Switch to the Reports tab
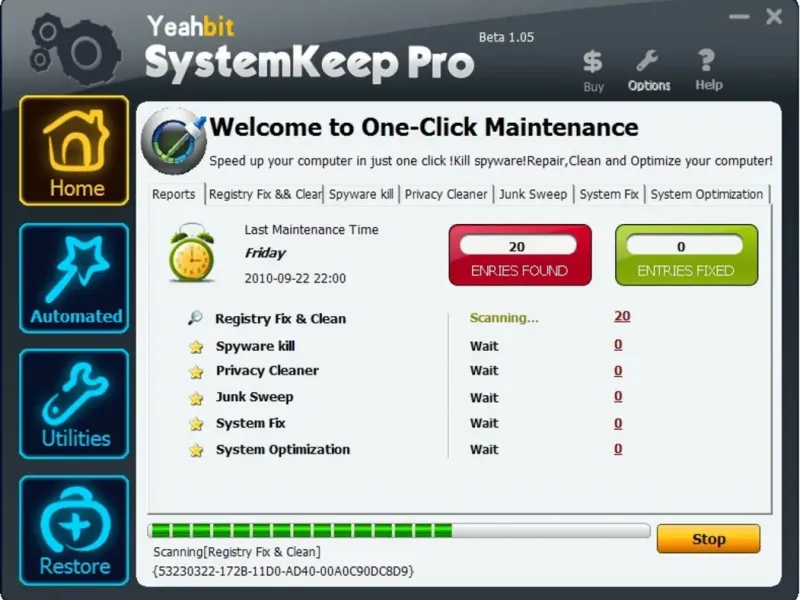The height and width of the screenshot is (600, 800). (x=174, y=194)
